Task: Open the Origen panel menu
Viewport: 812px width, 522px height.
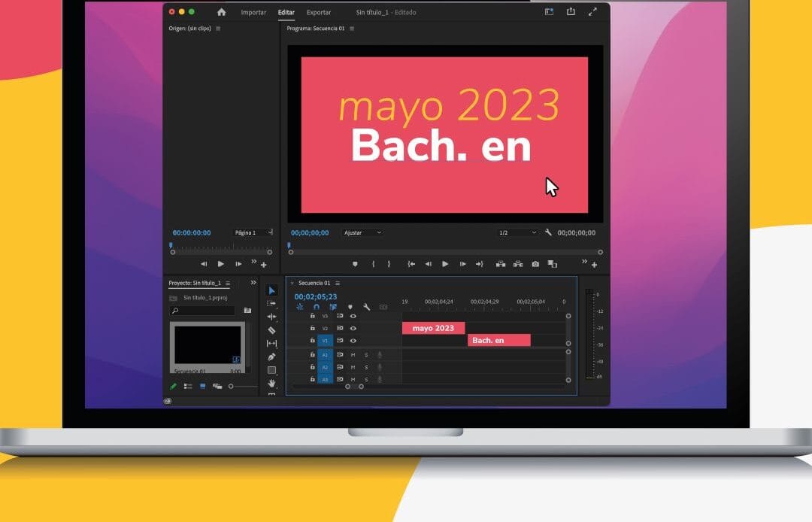Action: [218, 29]
